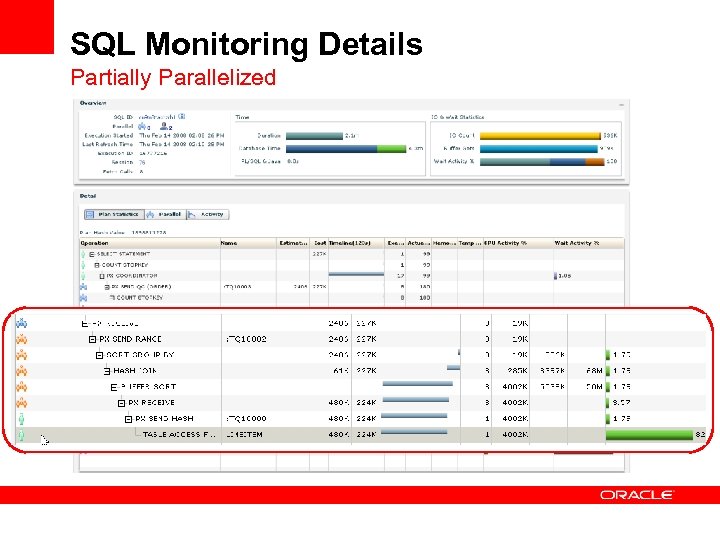Click the timeline bar on the PX COORDINATOR row

coord(356,274)
